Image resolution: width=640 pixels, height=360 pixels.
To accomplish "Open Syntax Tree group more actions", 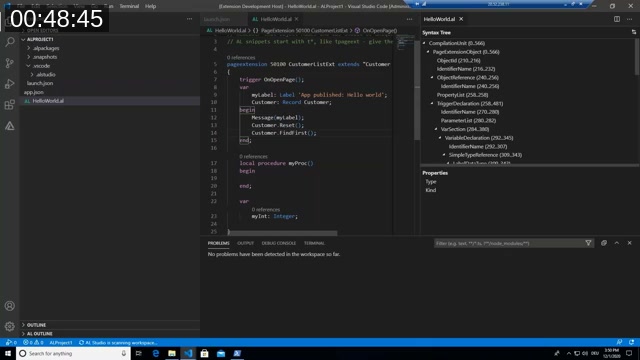I will coord(630,19).
